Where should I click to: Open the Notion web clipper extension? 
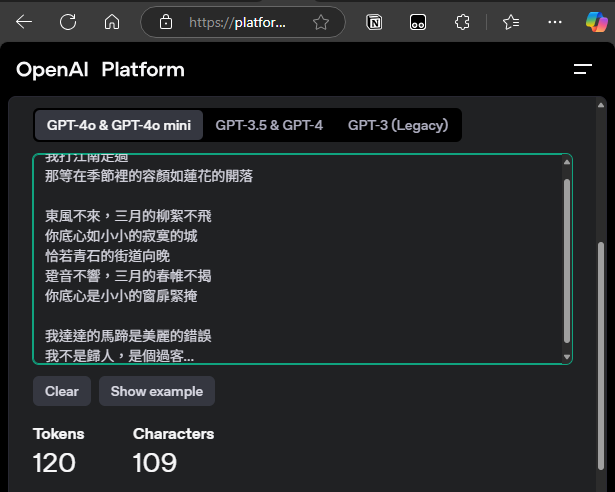pyautogui.click(x=374, y=21)
